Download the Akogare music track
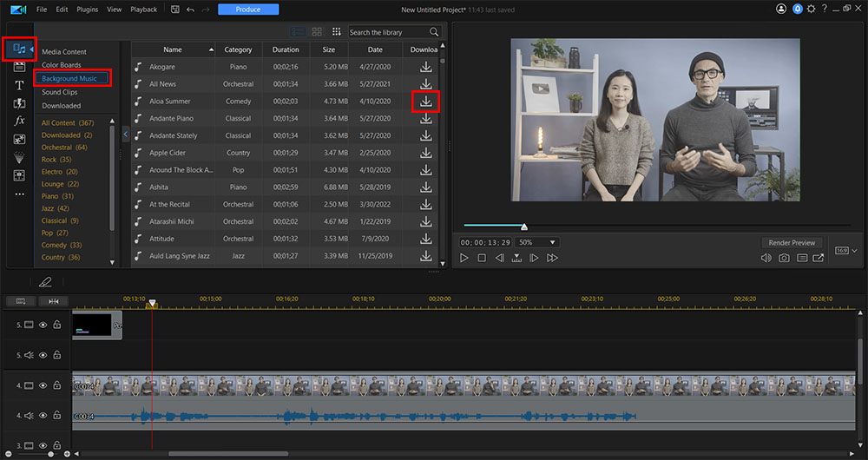Image resolution: width=868 pixels, height=460 pixels. [425, 67]
